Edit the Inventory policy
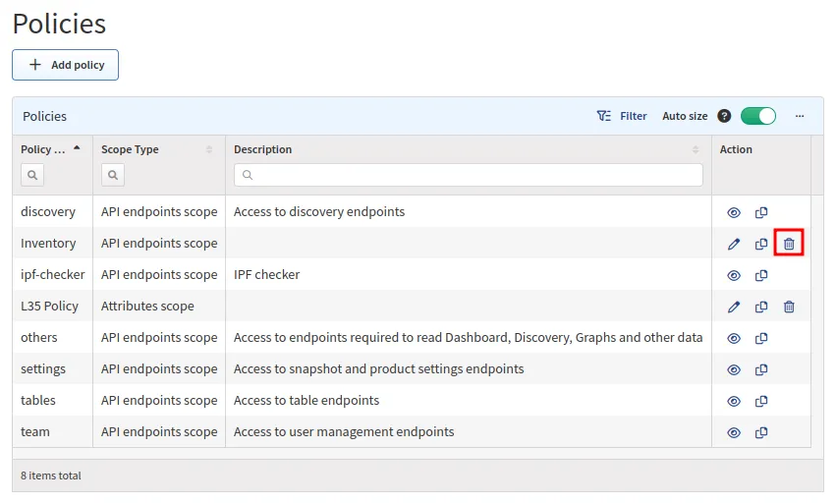The height and width of the screenshot is (504, 837). [x=734, y=244]
